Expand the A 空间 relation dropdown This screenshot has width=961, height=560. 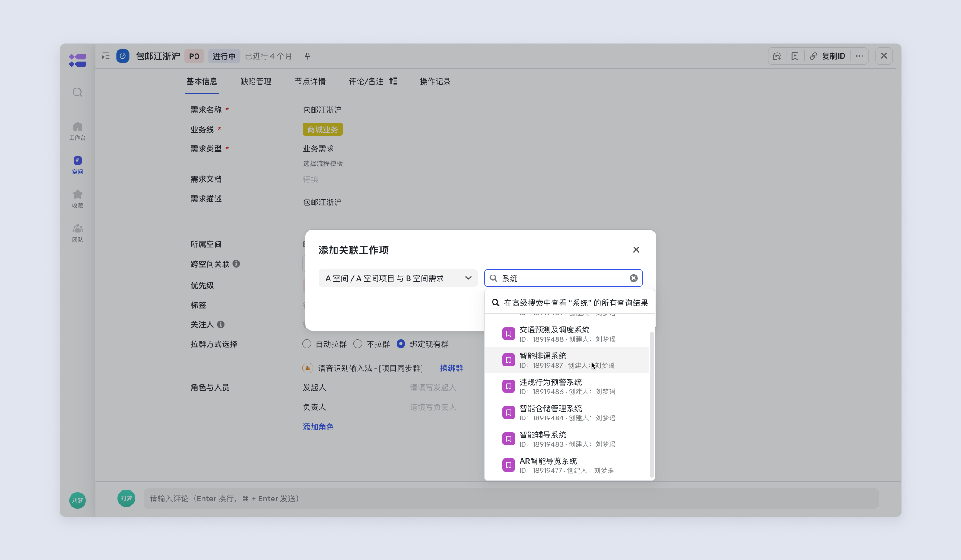pos(398,278)
